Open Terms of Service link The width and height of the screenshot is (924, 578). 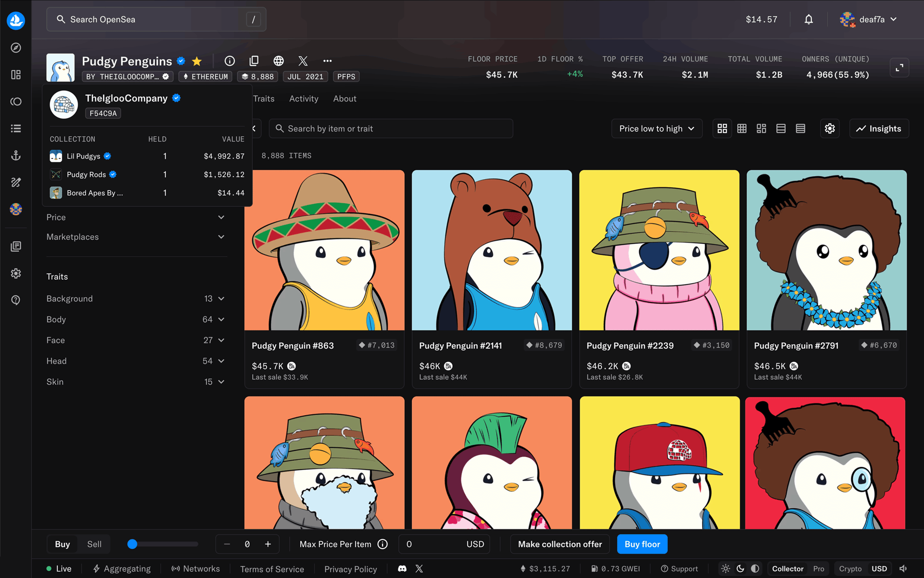(x=272, y=569)
